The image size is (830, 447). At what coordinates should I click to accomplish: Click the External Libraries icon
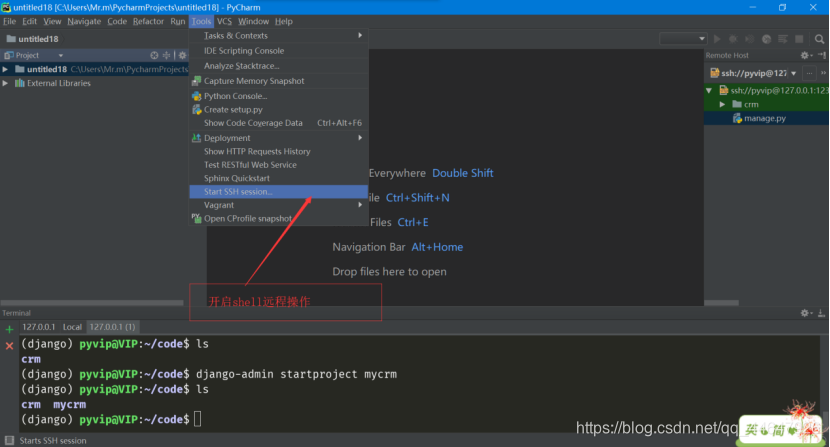pyautogui.click(x=20, y=83)
